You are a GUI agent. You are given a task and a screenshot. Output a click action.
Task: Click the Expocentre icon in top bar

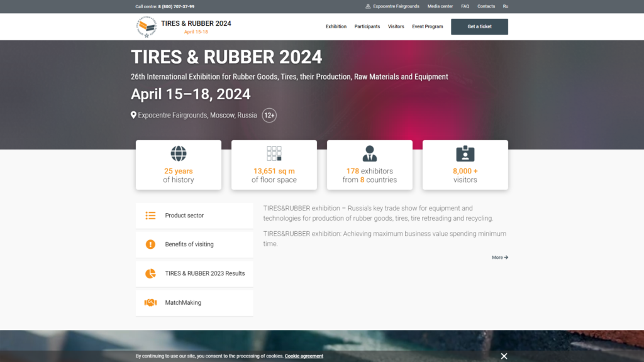pyautogui.click(x=368, y=6)
